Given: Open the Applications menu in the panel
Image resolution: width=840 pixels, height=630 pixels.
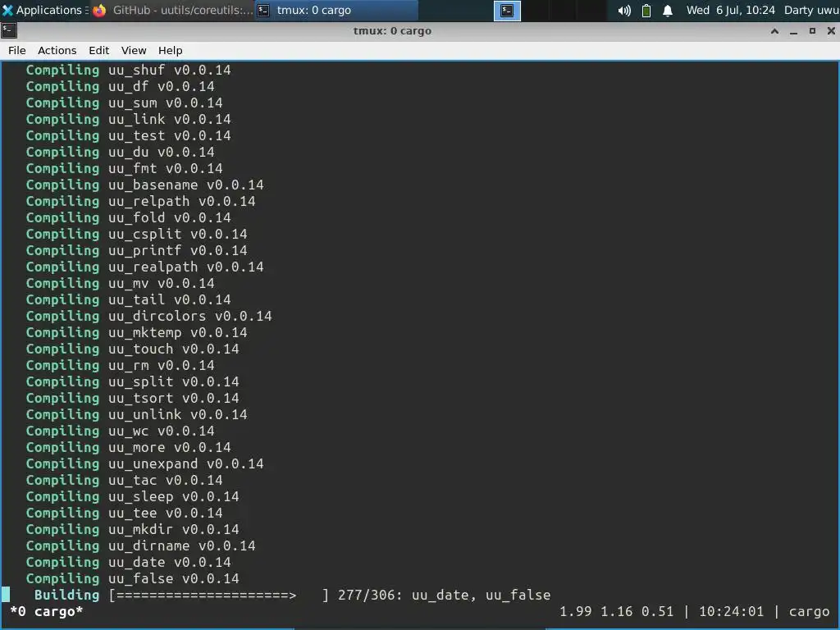Looking at the screenshot, I should (x=44, y=10).
